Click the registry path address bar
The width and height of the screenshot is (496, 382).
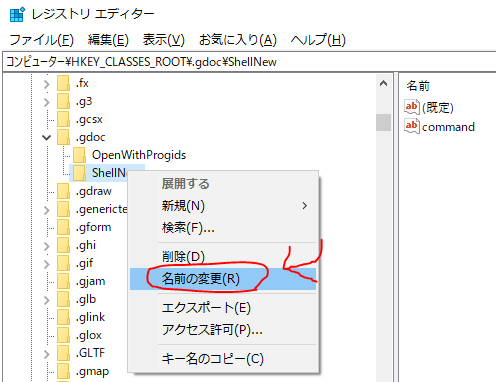click(249, 62)
